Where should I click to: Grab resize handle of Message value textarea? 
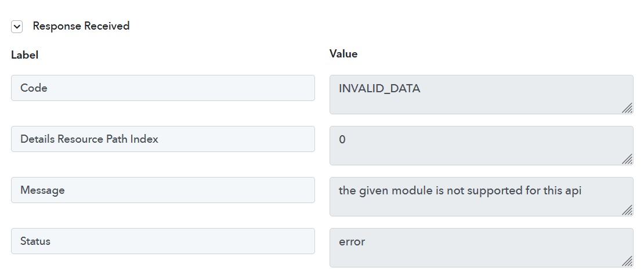point(628,211)
